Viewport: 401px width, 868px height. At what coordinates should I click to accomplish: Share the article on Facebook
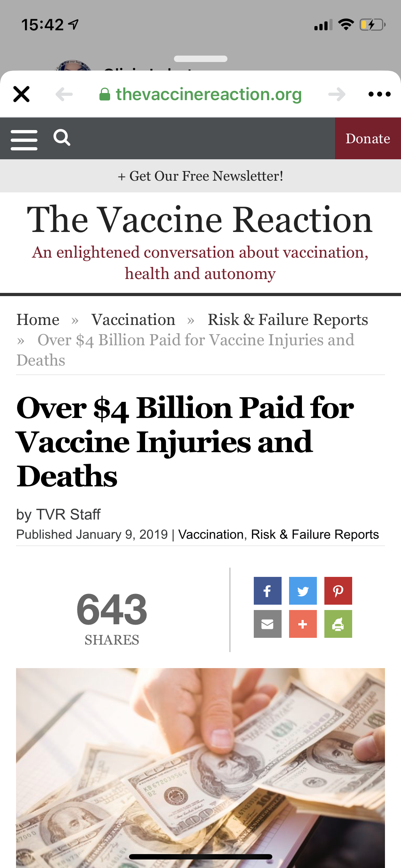click(x=267, y=591)
